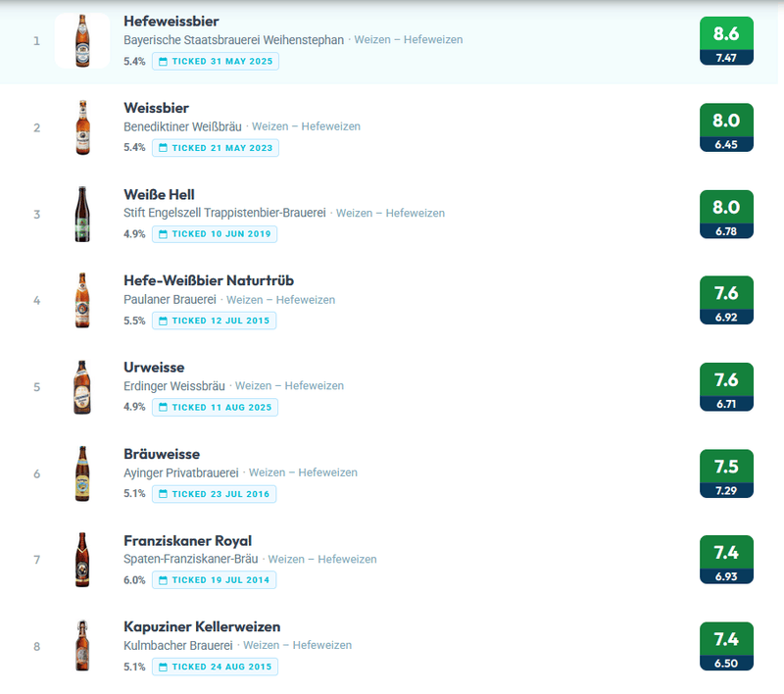Click calendar icon beside 21 May 2023
Screen dimensions: 784x694
(x=163, y=148)
